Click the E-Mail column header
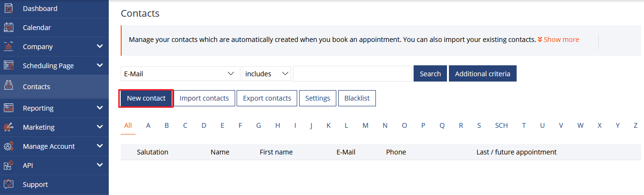644x195 pixels. tap(346, 152)
